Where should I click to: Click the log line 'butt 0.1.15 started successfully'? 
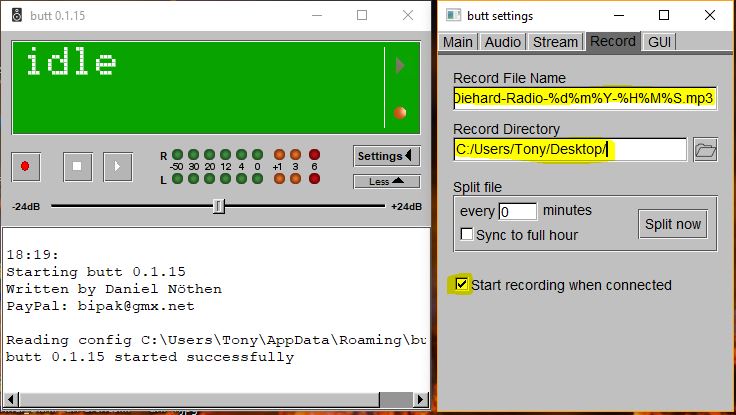coord(150,357)
